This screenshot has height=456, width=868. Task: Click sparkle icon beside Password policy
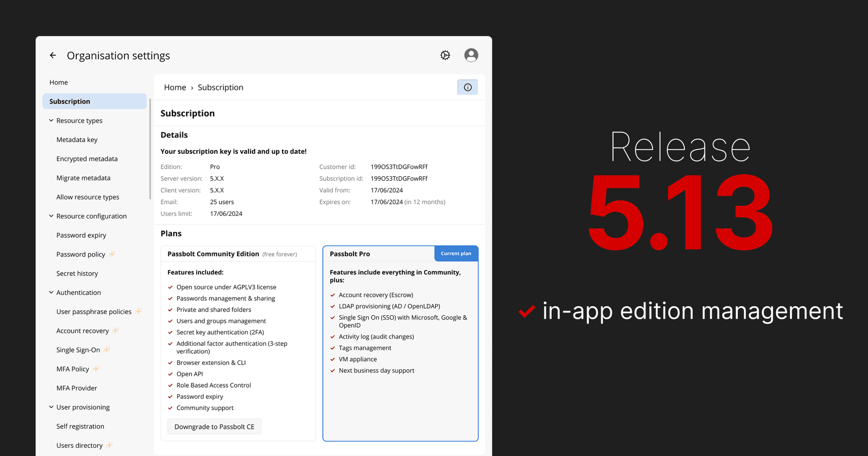[112, 254]
